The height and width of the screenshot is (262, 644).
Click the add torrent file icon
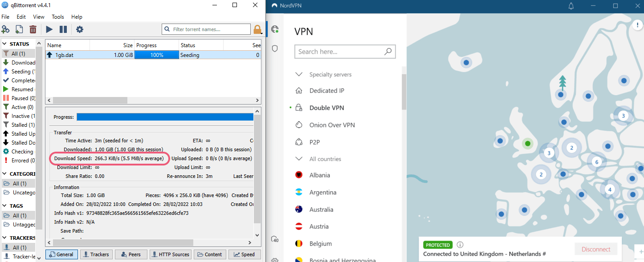[x=19, y=29]
